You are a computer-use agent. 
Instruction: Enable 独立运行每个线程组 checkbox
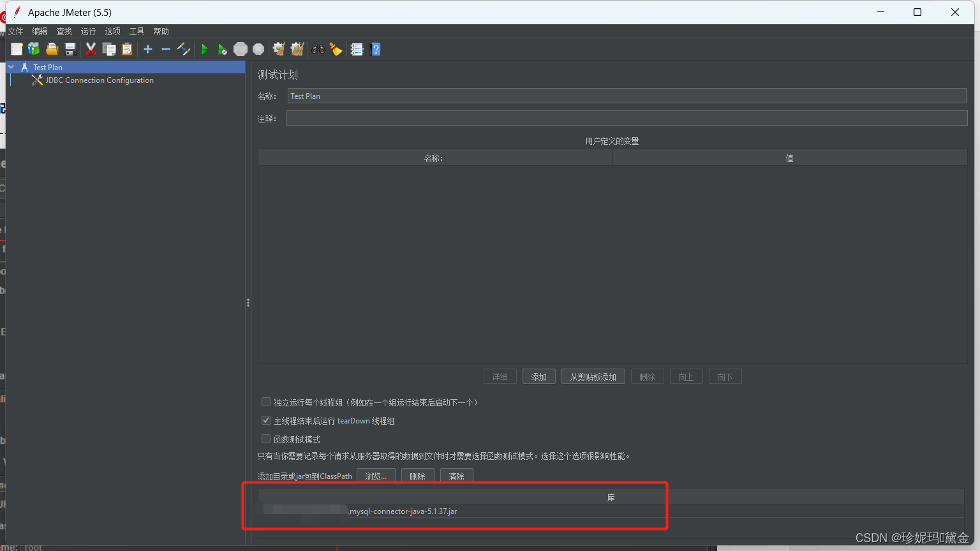[x=266, y=402]
